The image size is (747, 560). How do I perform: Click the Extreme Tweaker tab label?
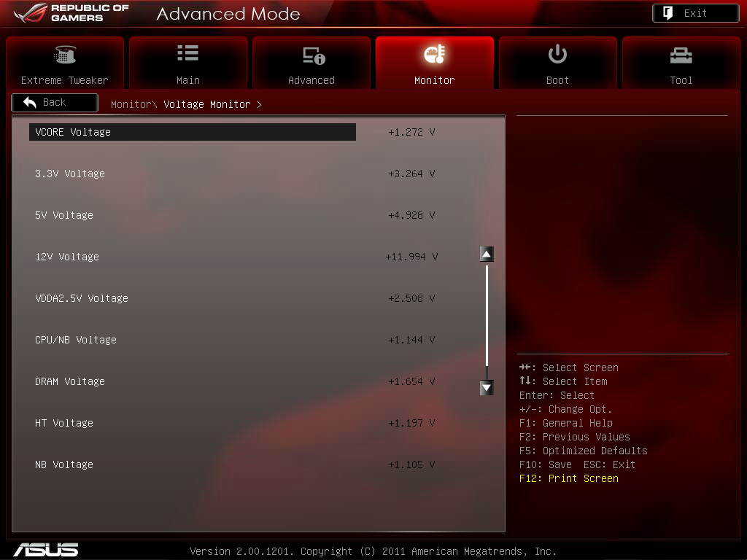(65, 80)
